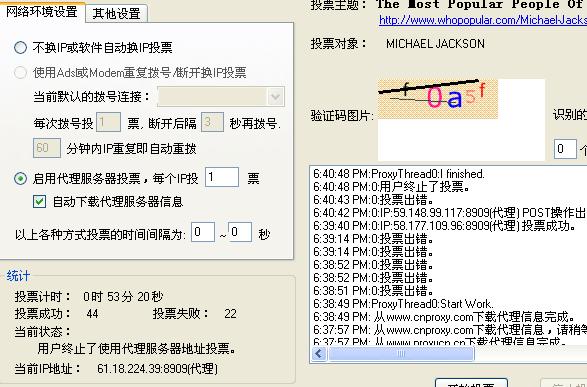Open the whopopular.com Michael Jackson link

tap(483, 20)
